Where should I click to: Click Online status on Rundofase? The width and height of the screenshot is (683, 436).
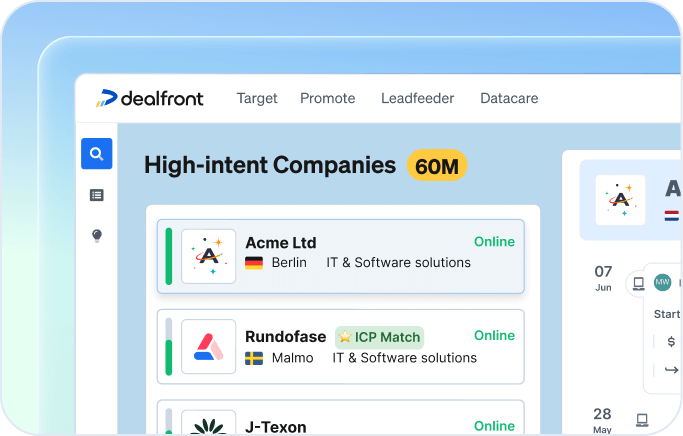coord(494,335)
